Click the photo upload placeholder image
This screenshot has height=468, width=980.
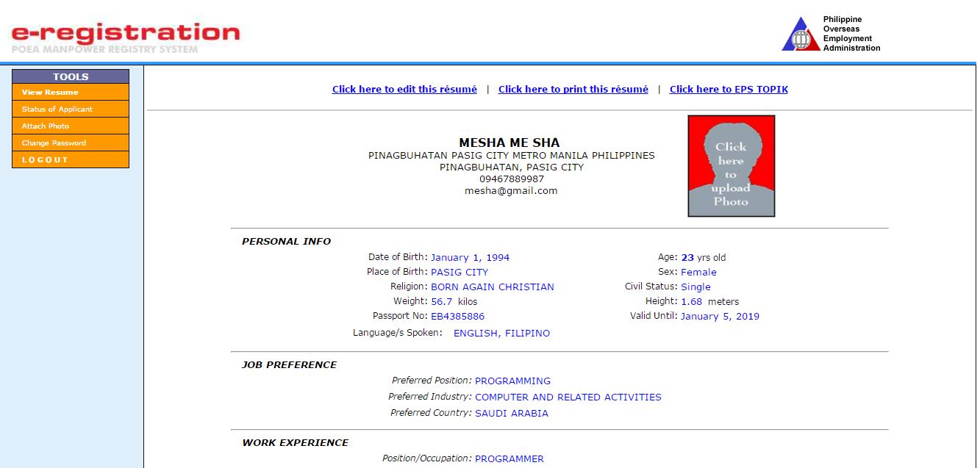click(731, 165)
